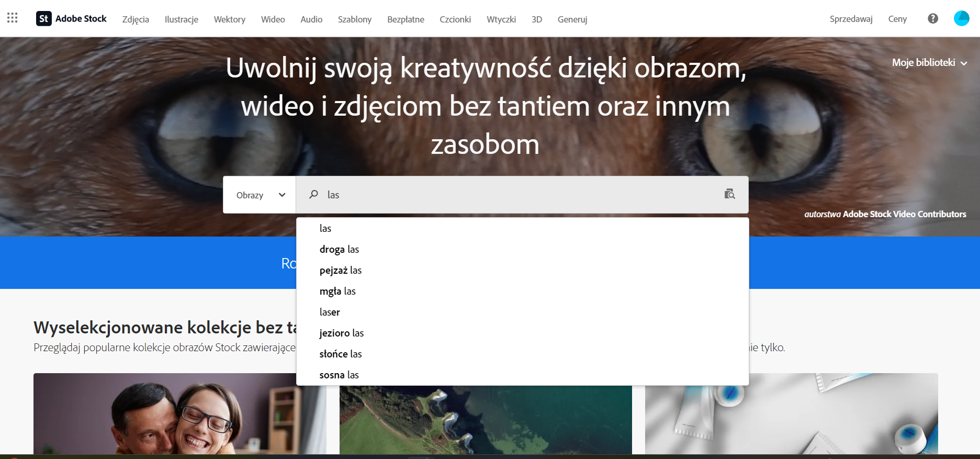
Task: Expand the Moje biblioteki dropdown
Action: [929, 63]
